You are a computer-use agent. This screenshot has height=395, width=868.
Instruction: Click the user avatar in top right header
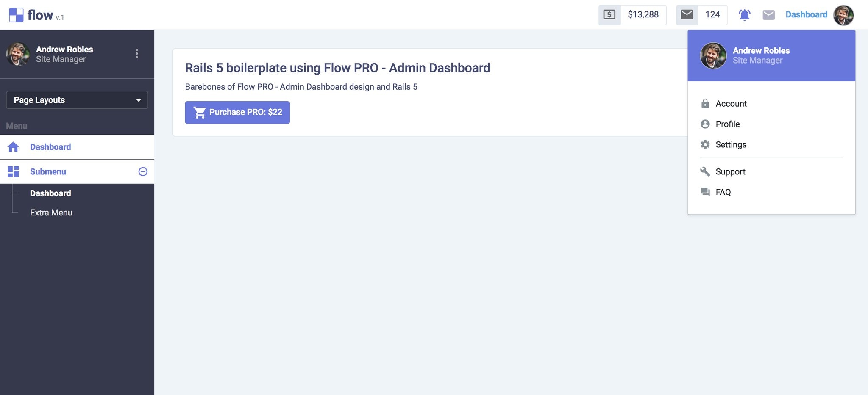pyautogui.click(x=843, y=15)
